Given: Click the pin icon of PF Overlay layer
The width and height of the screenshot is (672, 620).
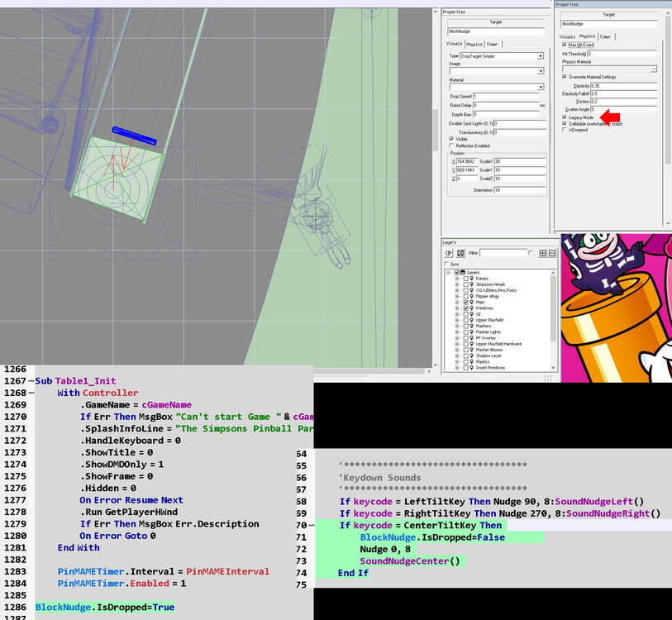Looking at the screenshot, I should point(471,338).
